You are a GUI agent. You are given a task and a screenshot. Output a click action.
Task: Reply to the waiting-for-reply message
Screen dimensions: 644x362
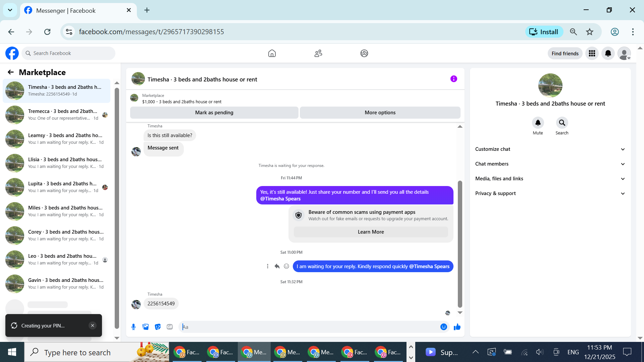277,266
